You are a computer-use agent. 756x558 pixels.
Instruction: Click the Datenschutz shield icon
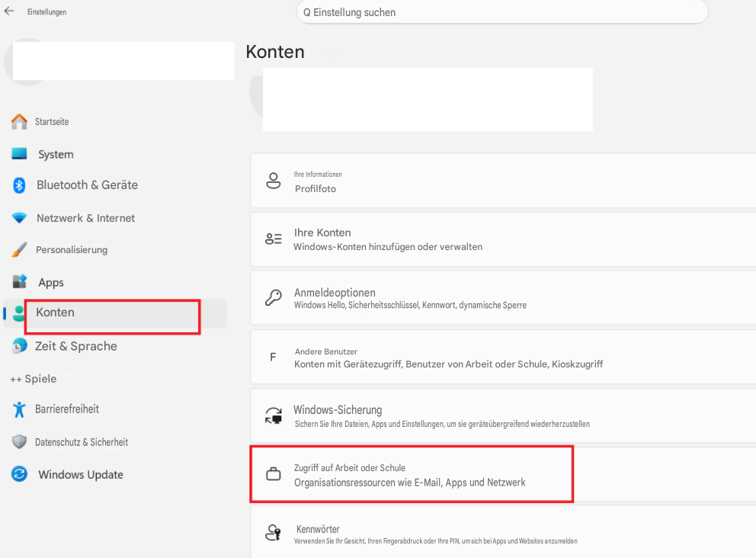(19, 442)
